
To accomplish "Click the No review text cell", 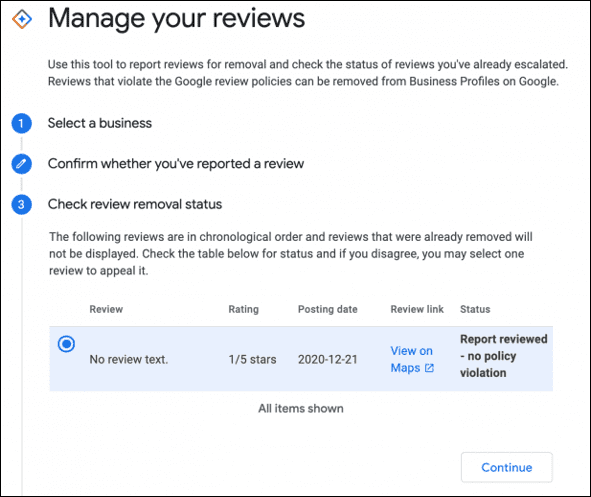I will coord(129,359).
